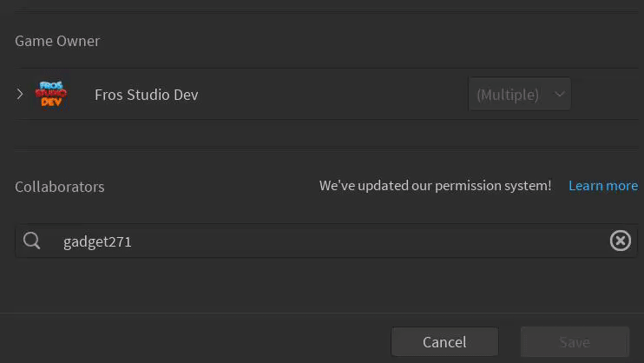Click the gadget271 text in the search box
Screen dimensions: 644x363
[x=97, y=241]
